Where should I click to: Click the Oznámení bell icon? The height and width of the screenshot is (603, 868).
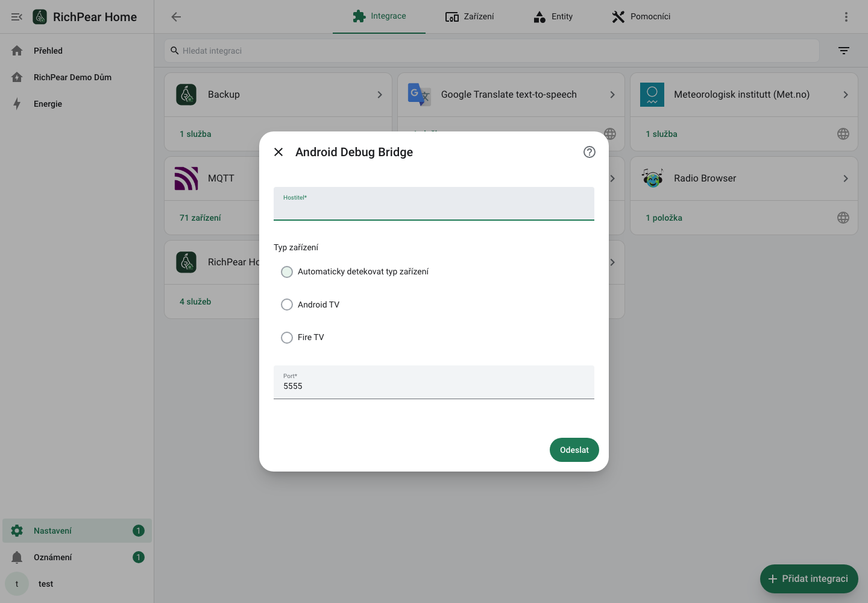(17, 557)
